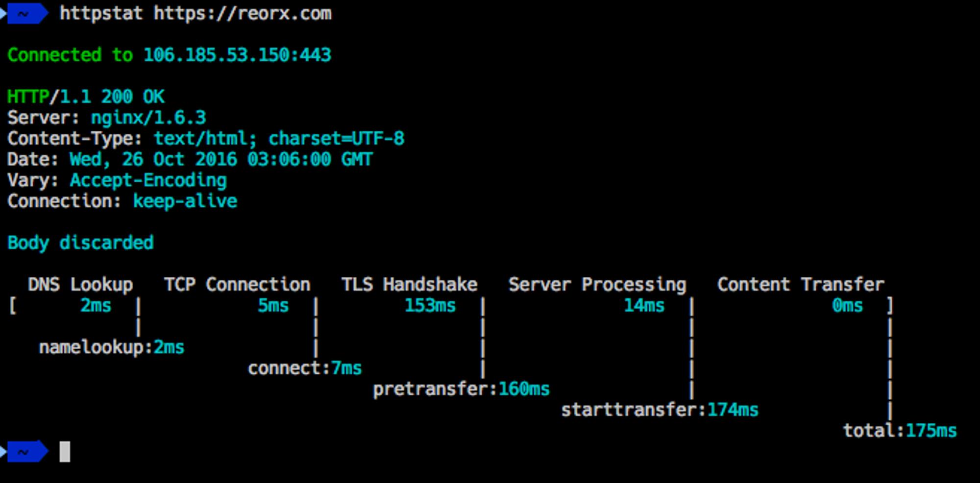This screenshot has height=483, width=980.
Task: Click the top blue prompt arrow icon
Action: coord(24,14)
